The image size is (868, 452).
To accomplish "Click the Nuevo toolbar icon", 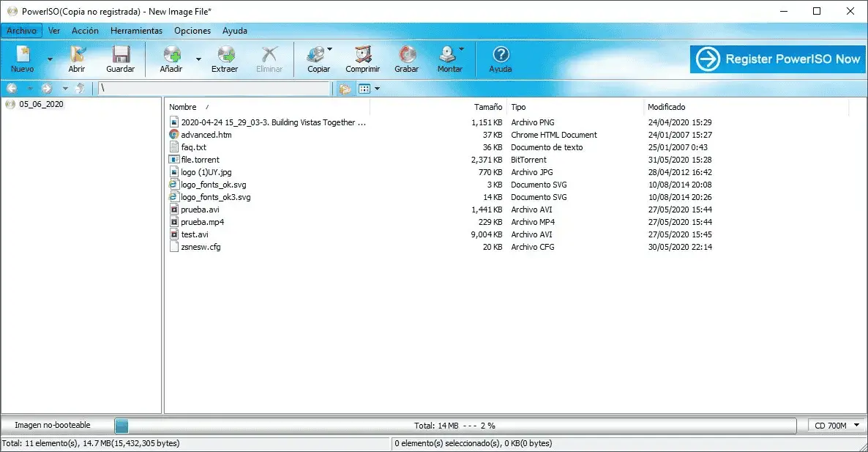I will pos(23,54).
